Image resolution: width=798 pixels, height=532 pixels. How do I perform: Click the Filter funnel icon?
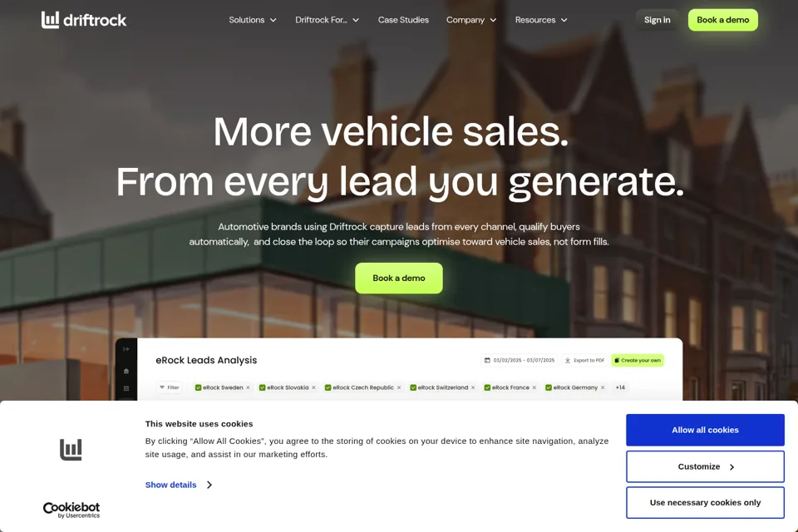pyautogui.click(x=162, y=387)
